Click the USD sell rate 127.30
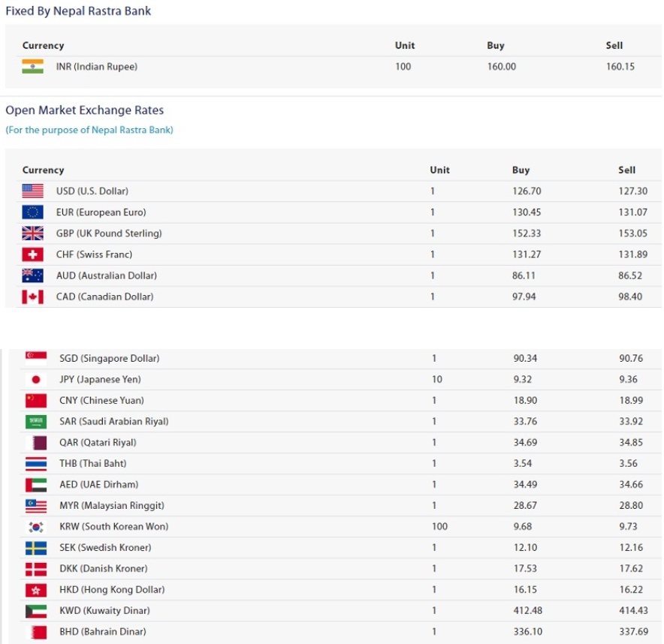This screenshot has height=644, width=664. tap(633, 191)
